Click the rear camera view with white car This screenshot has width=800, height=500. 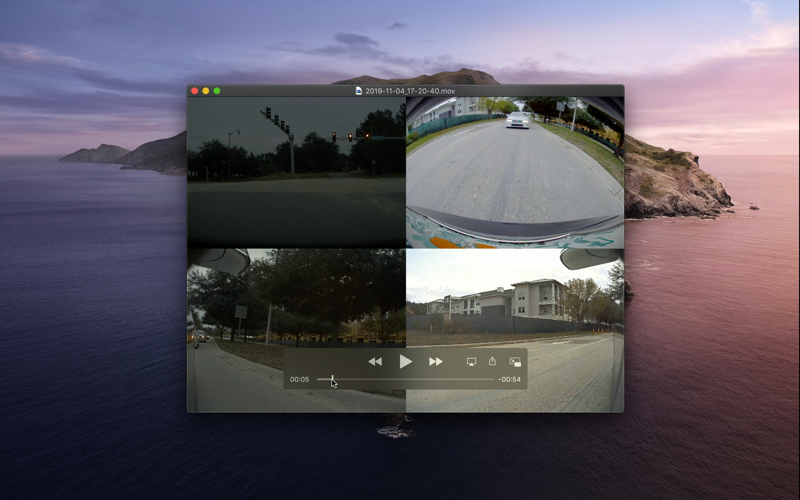(x=515, y=172)
